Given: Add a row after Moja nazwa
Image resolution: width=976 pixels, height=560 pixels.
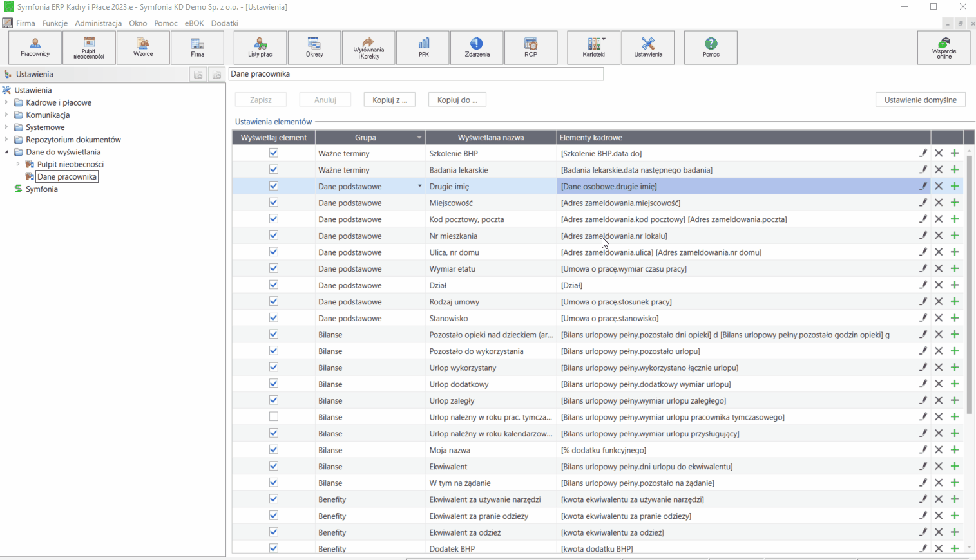Looking at the screenshot, I should pyautogui.click(x=955, y=450).
